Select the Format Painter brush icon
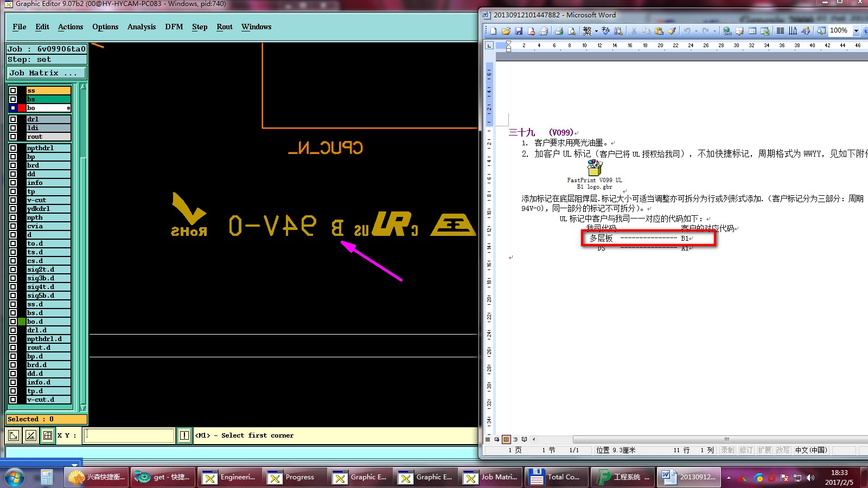Viewport: 868px width, 488px height. (x=672, y=31)
